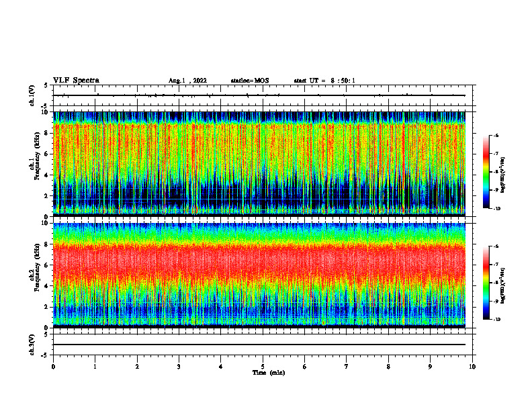The image size is (532, 411).
Task: Click time axis tick label '10'
Action: (472, 367)
